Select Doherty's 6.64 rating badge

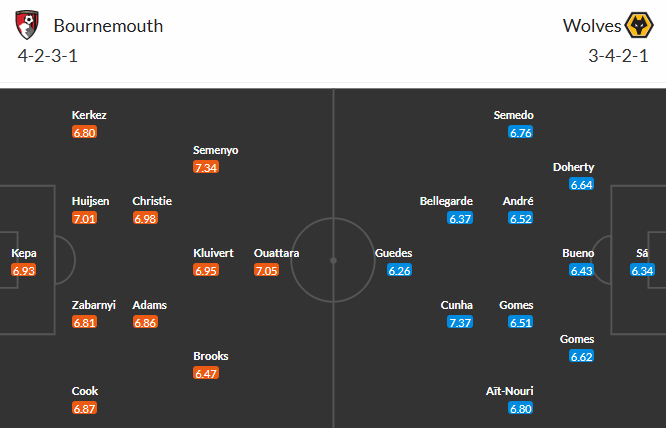pos(581,184)
